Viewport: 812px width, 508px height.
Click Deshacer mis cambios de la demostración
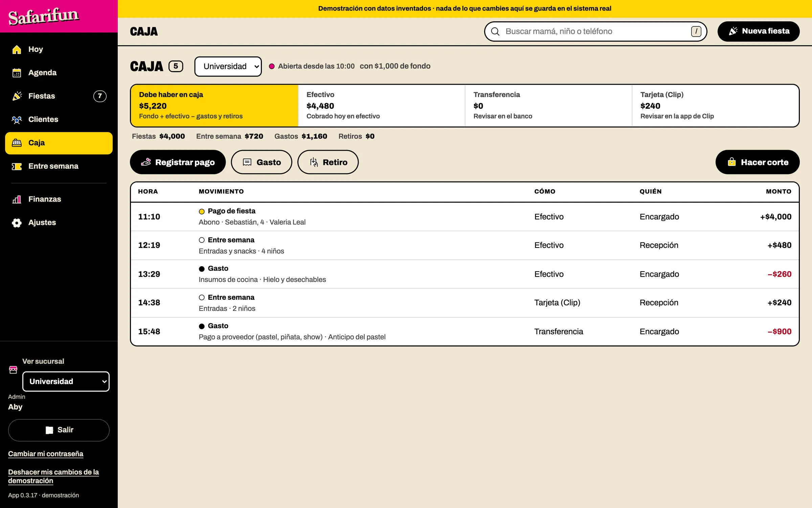point(53,476)
